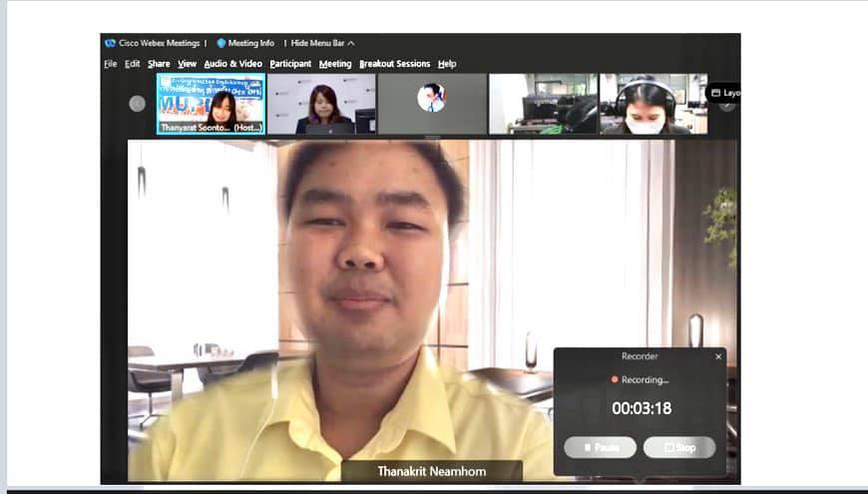Click the Cisco Webex Meetings logo icon
Image resolution: width=868 pixels, height=494 pixels.
(110, 43)
